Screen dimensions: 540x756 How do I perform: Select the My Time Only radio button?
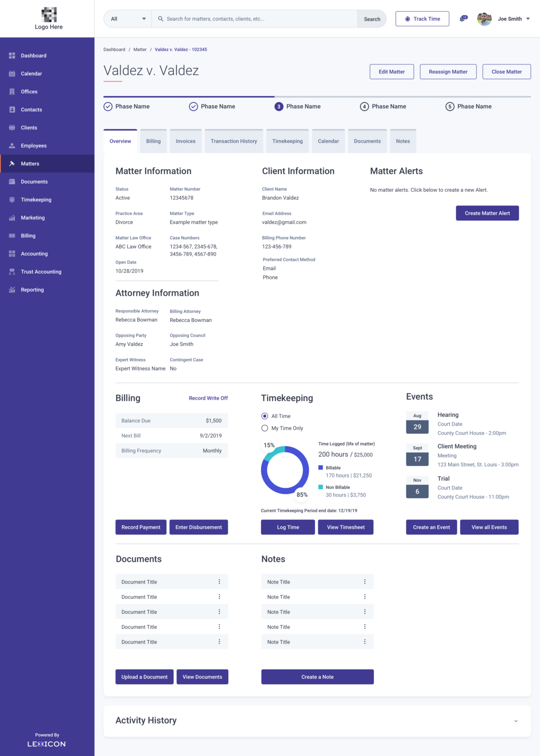(265, 428)
